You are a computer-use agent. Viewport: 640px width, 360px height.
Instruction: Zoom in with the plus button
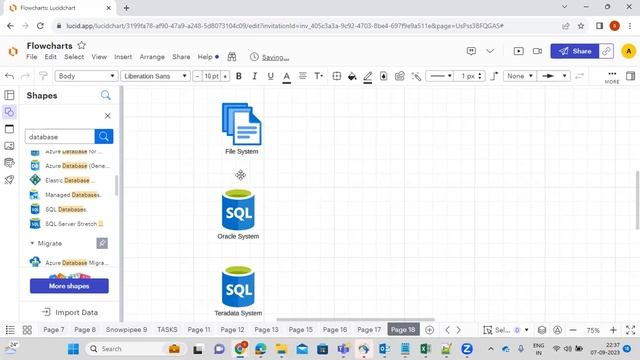click(613, 330)
